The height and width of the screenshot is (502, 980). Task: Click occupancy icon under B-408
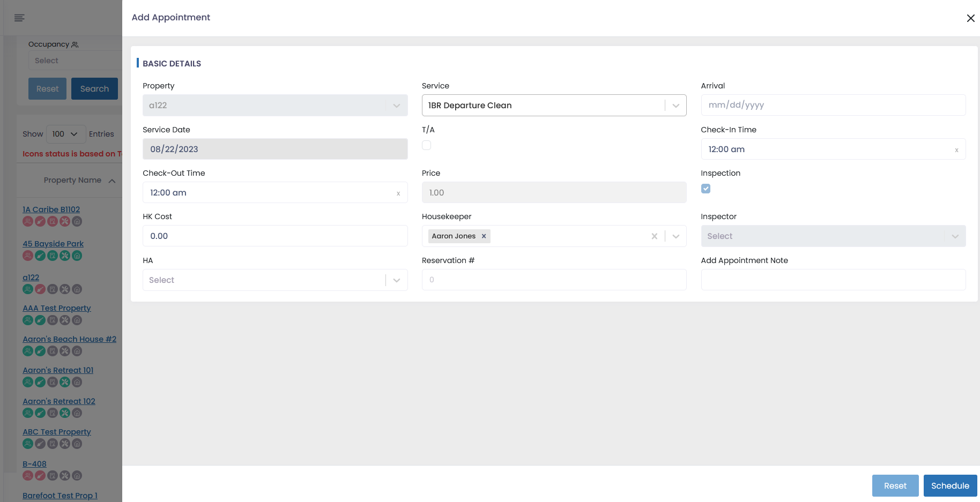tap(28, 476)
